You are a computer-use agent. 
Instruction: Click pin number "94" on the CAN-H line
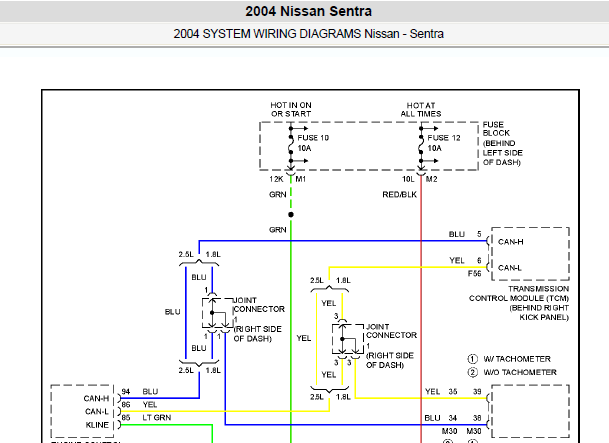click(125, 391)
